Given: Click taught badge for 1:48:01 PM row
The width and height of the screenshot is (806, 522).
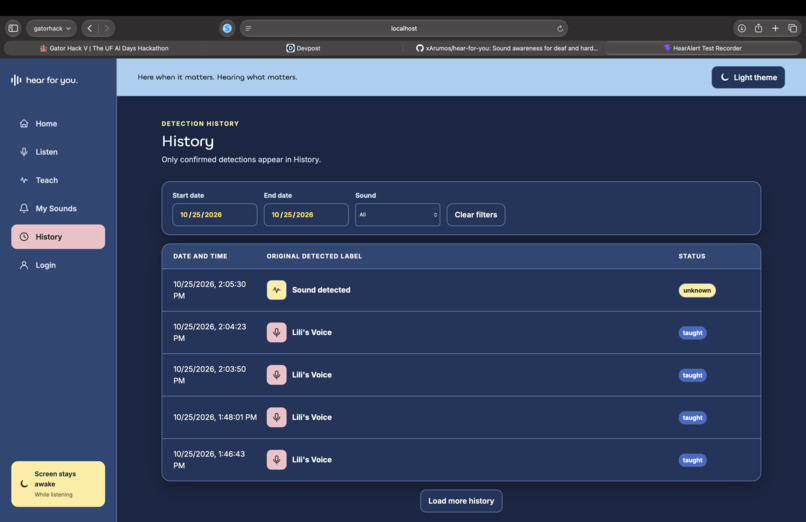Looking at the screenshot, I should pyautogui.click(x=692, y=418).
